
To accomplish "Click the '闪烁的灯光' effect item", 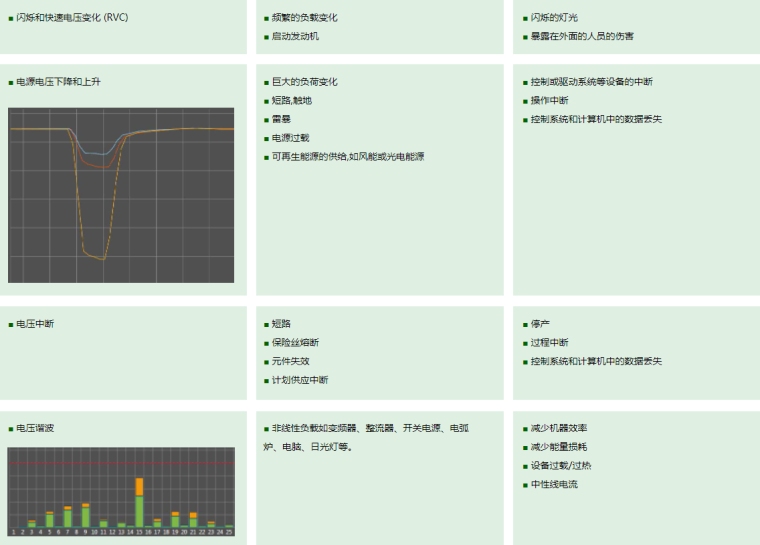I will tap(554, 18).
